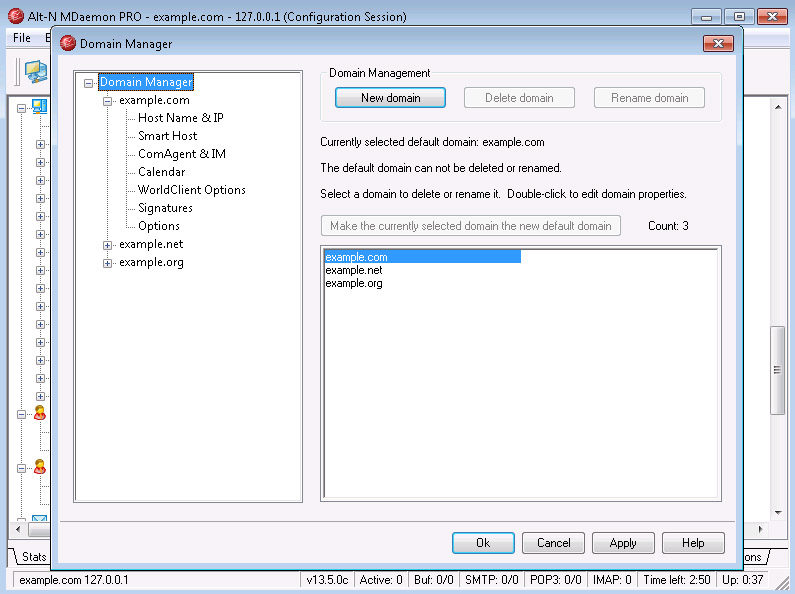This screenshot has width=795, height=594.
Task: Cancel the Domain Manager dialog
Action: (553, 543)
